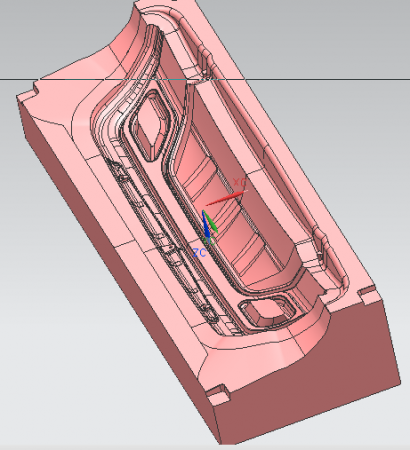Pick the curved saddle surface at block bottom
The height and width of the screenshot is (450, 410).
click(267, 353)
